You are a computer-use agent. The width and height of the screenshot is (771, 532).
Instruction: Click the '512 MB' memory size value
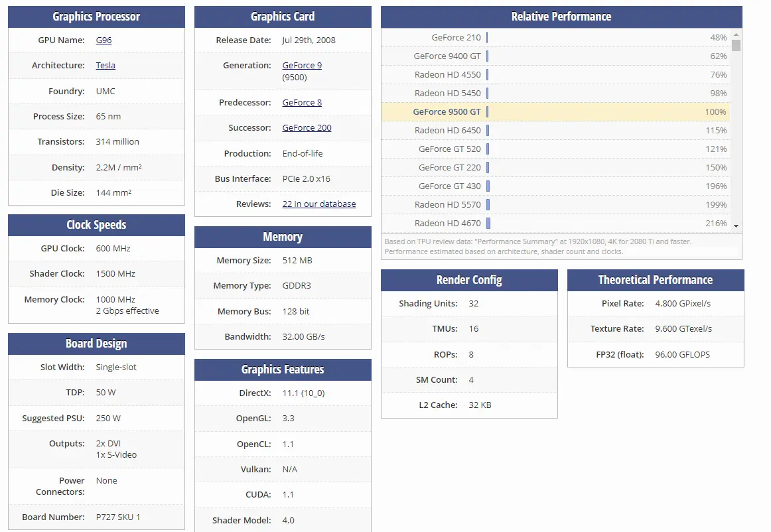pos(297,261)
